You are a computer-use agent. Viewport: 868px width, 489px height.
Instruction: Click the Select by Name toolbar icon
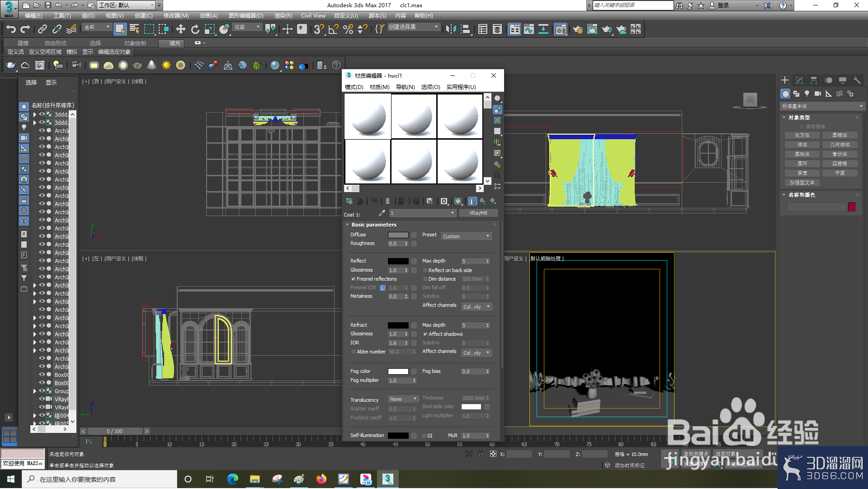[x=134, y=29]
